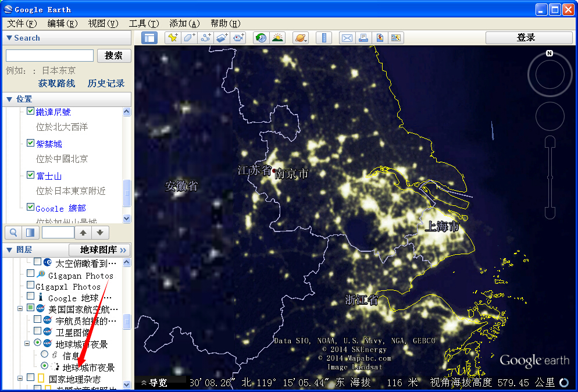Open the ruler measurement tool
Image resolution: width=578 pixels, height=392 pixels.
(324, 38)
